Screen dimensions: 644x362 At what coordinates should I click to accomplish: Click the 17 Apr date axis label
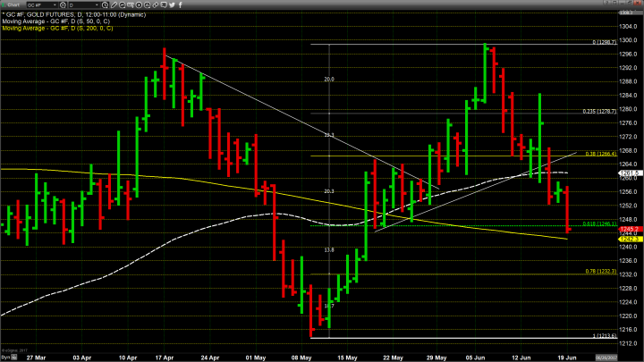tap(165, 358)
